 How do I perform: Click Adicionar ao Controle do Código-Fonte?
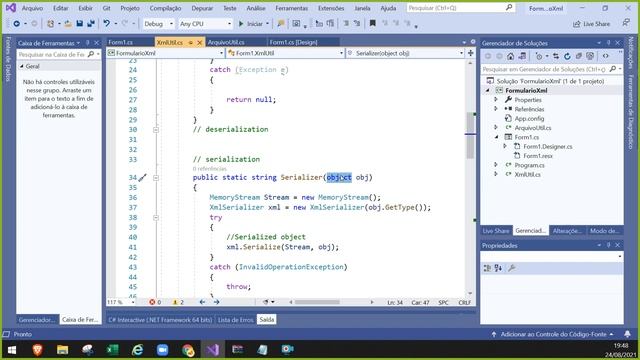click(x=553, y=334)
